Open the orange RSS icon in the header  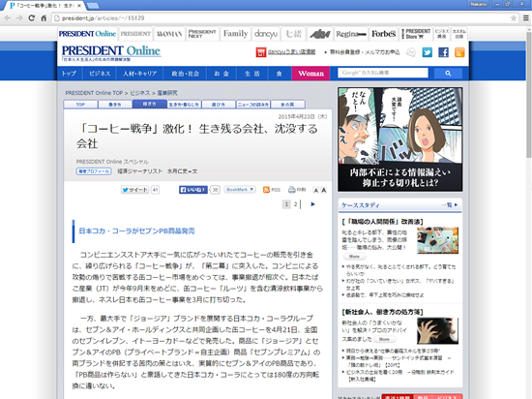click(x=459, y=52)
